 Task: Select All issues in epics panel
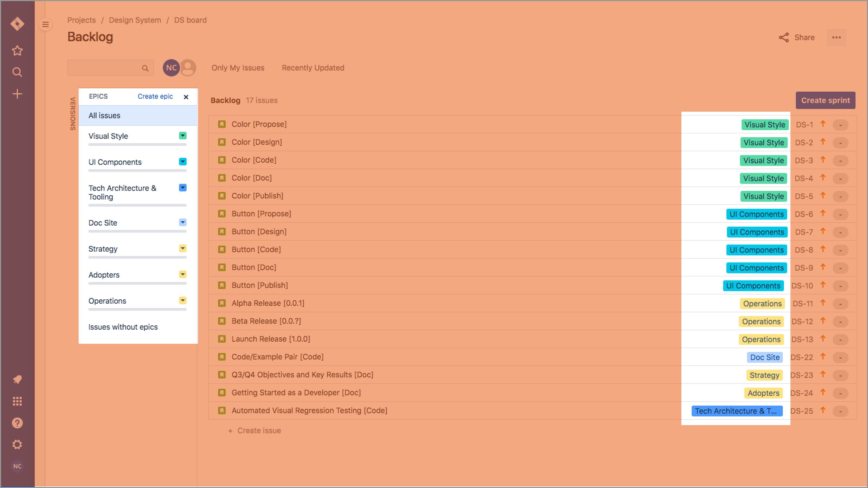pos(104,115)
